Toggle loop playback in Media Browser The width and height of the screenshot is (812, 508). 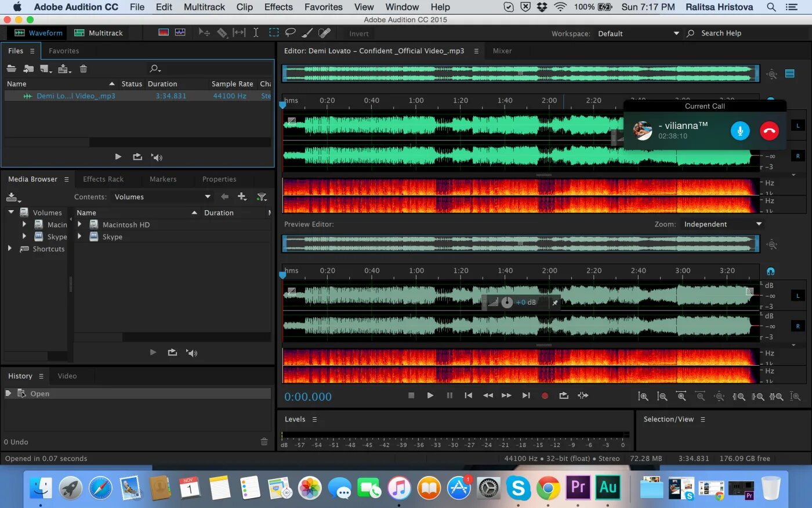click(172, 352)
